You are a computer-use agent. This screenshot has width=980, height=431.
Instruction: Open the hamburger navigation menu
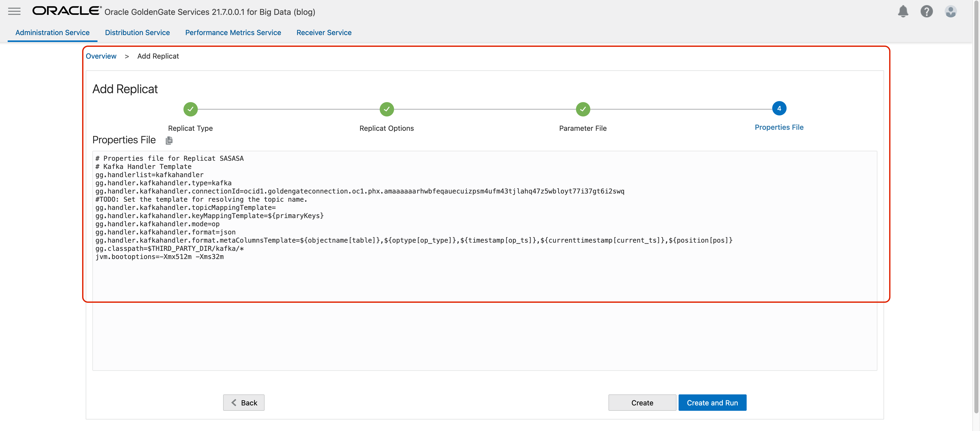[x=14, y=12]
